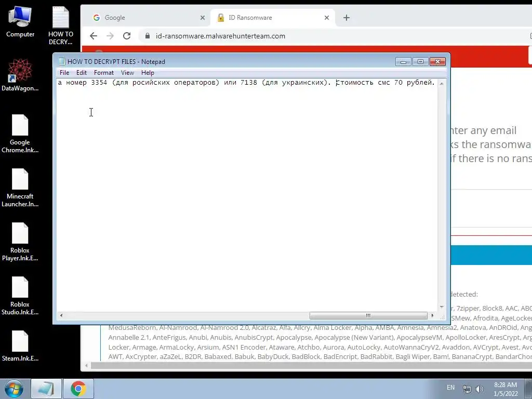The width and height of the screenshot is (532, 399).
Task: Click the number 3354 in Notepad text
Action: point(99,83)
